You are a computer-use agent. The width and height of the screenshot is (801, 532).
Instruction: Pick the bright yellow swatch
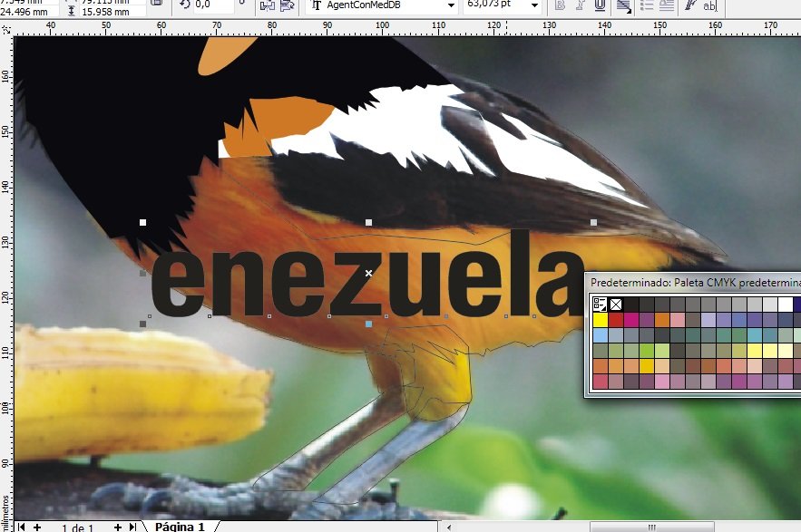pyautogui.click(x=601, y=320)
